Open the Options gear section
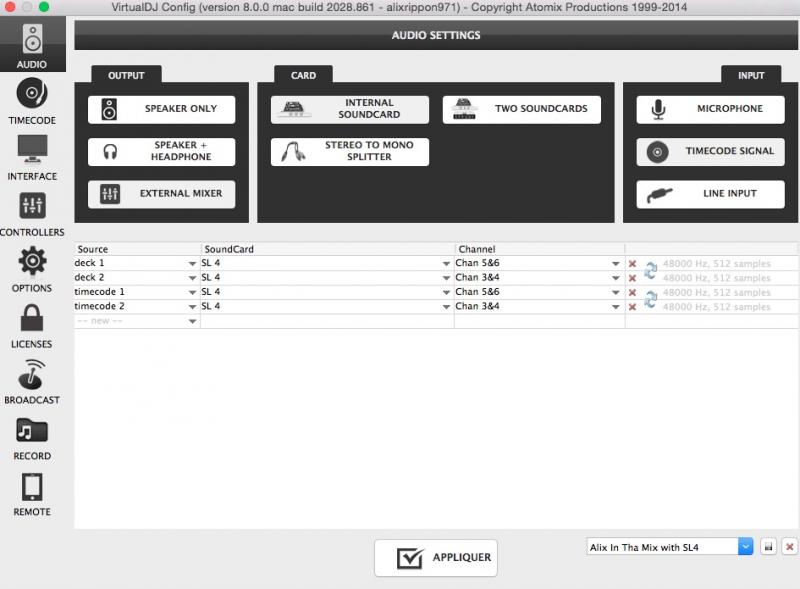800x589 pixels. [x=32, y=269]
